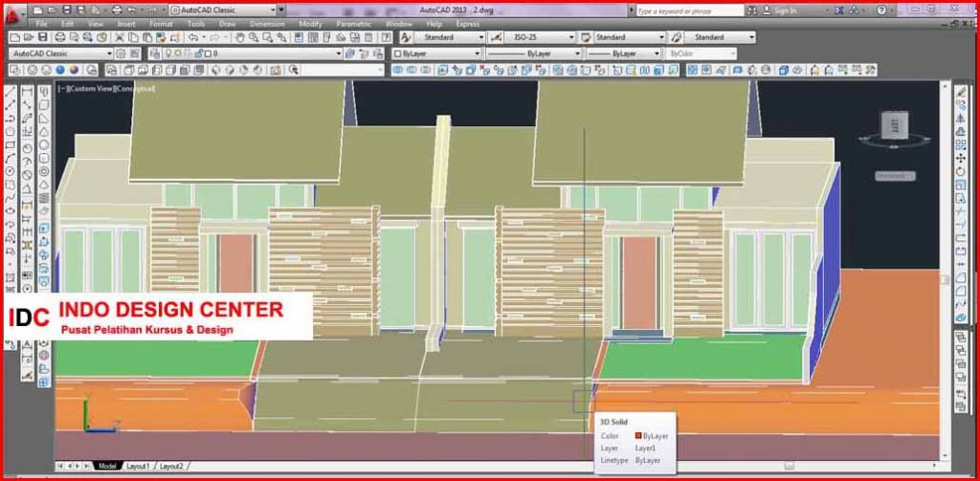
Task: Click the ByLayer color swatch in Color Control
Action: 398,54
